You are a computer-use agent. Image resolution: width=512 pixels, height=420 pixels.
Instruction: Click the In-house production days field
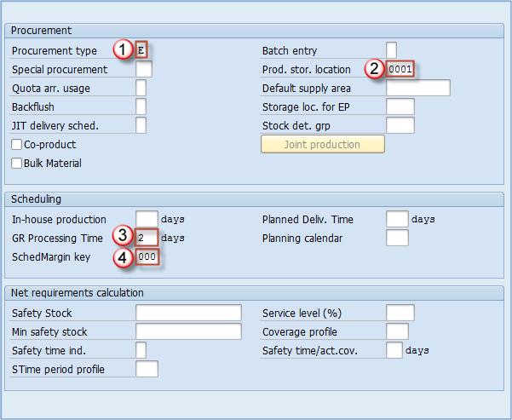(x=147, y=219)
